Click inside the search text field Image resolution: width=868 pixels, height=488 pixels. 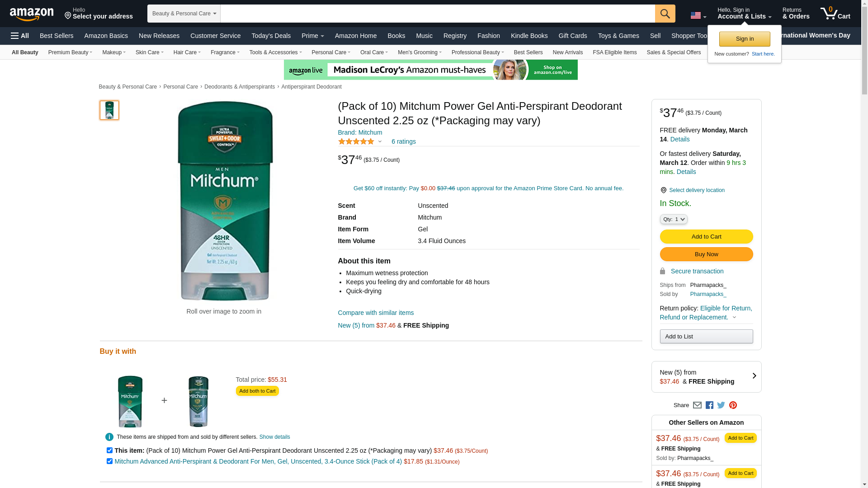pyautogui.click(x=437, y=14)
